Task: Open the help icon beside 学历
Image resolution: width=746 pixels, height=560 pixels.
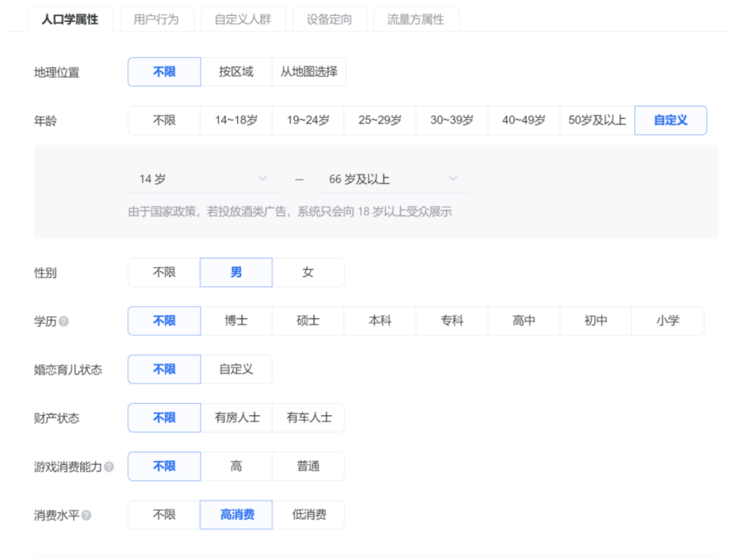Action: (64, 322)
